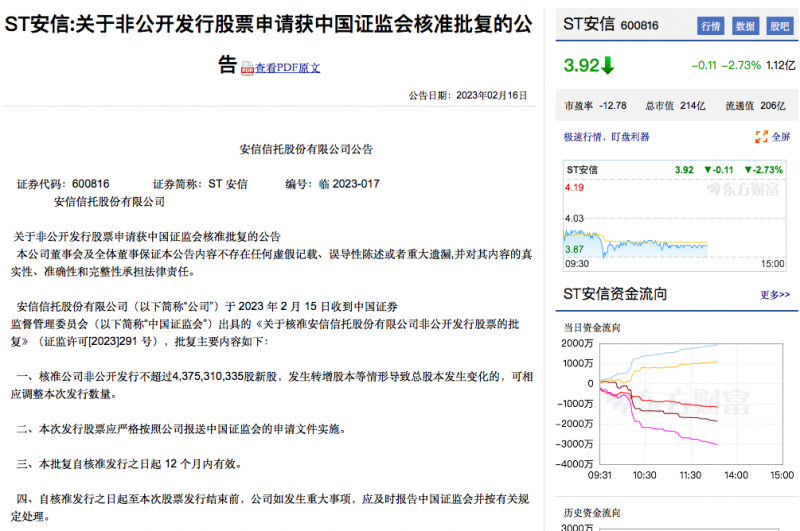800x531 pixels.
Task: Click the ST安信 intraday price chart
Action: coord(674,216)
